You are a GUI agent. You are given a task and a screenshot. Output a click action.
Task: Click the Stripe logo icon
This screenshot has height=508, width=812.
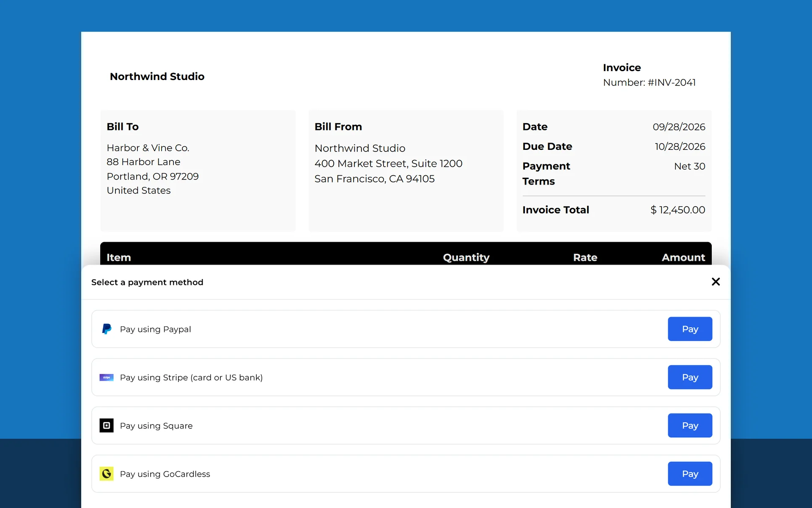(107, 377)
